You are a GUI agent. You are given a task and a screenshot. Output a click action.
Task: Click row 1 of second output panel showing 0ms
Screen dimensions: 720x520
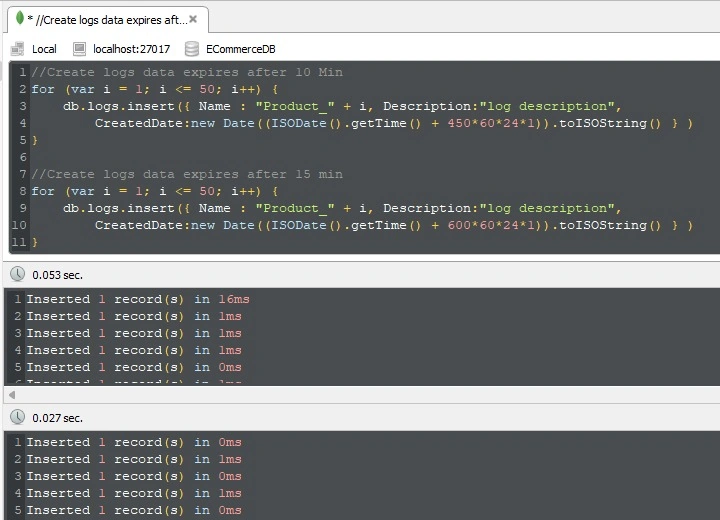(134, 442)
